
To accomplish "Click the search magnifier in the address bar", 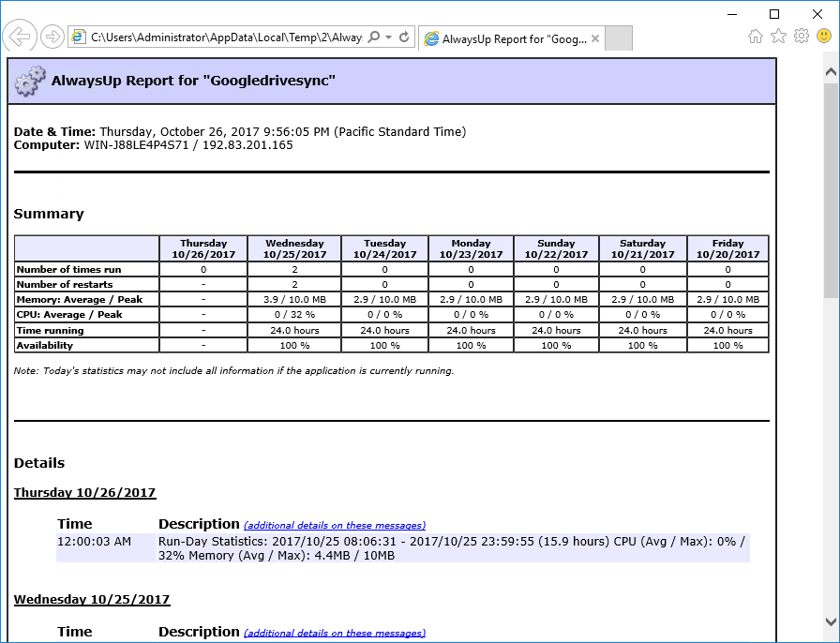I will (x=374, y=37).
